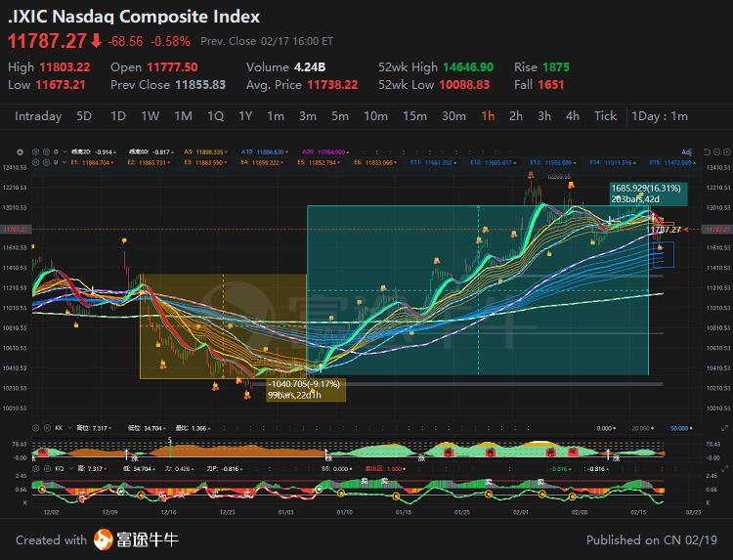Toggle visibility of E1 indicator row
The image size is (733, 560).
pyautogui.click(x=35, y=160)
